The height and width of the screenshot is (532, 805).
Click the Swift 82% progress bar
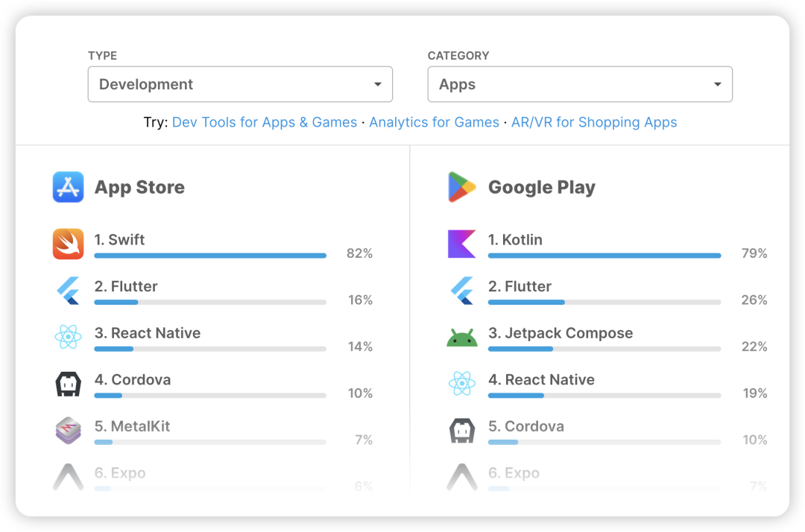pos(210,256)
